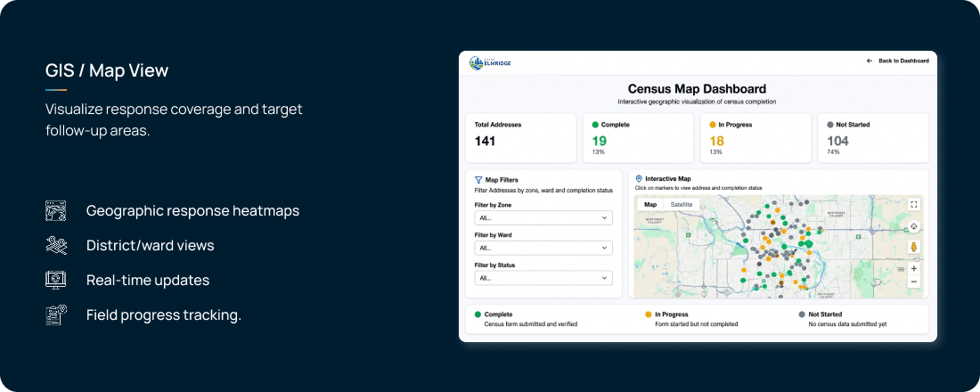Click the Filter by Status label
Image resolution: width=980 pixels, height=392 pixels.
click(495, 265)
